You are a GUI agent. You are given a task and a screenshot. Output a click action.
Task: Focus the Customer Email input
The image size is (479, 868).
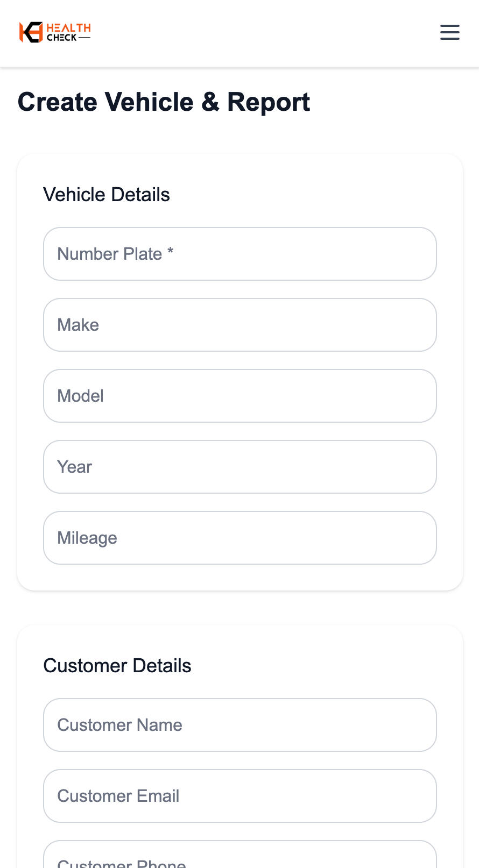(240, 796)
